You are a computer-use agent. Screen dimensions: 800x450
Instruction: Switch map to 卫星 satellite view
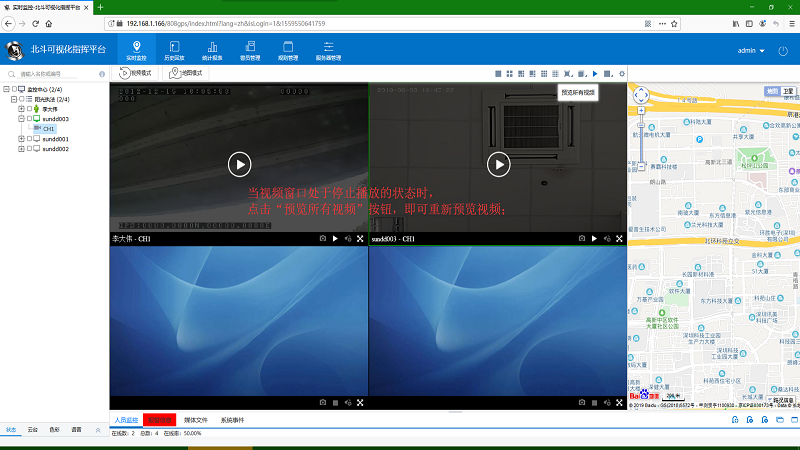click(789, 91)
